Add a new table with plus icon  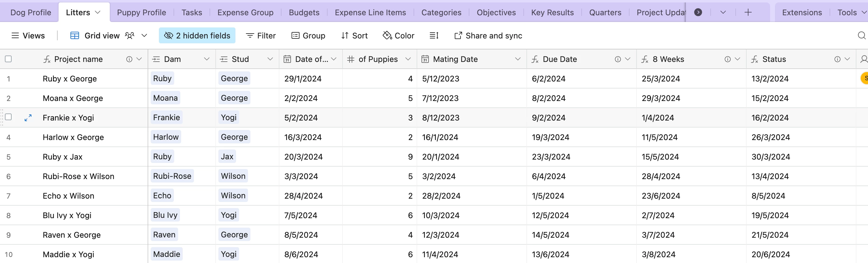[x=748, y=13]
